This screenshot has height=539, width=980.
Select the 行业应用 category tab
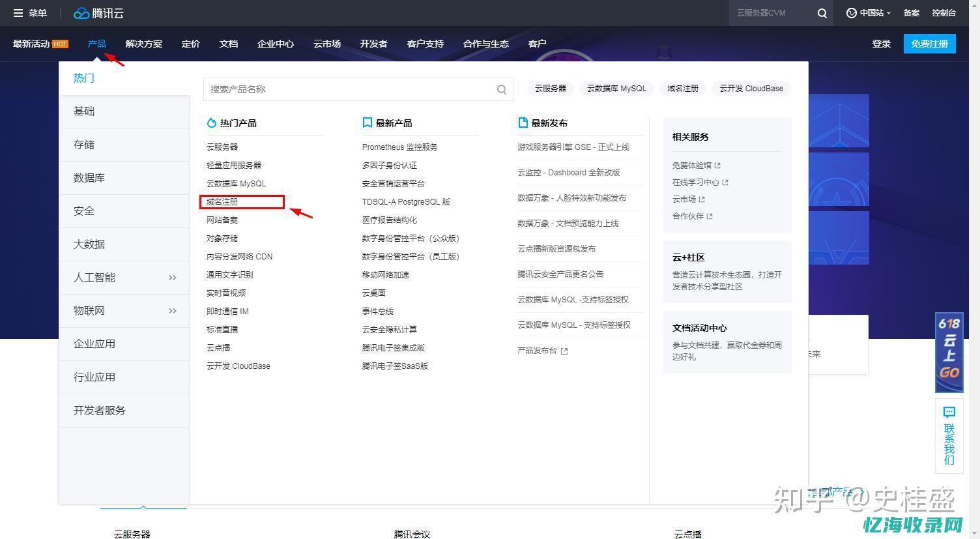(124, 377)
